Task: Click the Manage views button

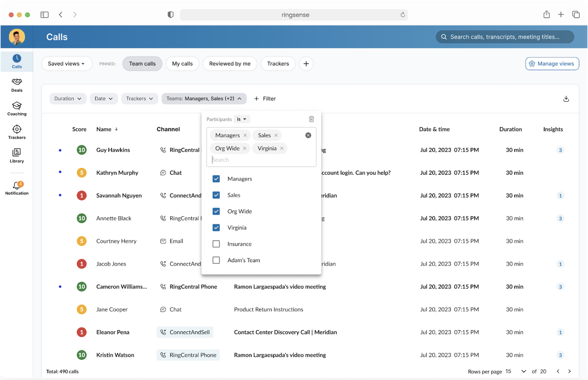Action: coord(552,64)
